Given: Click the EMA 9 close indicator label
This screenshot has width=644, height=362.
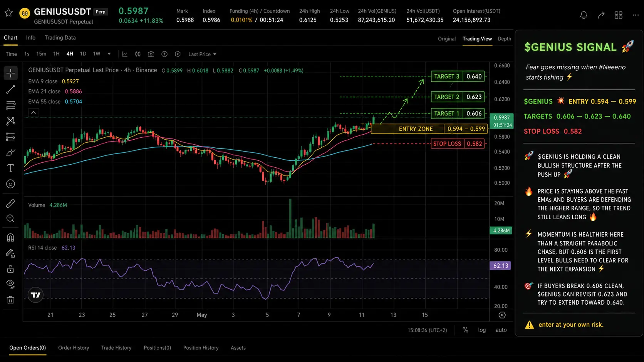Looking at the screenshot, I should 43,82.
